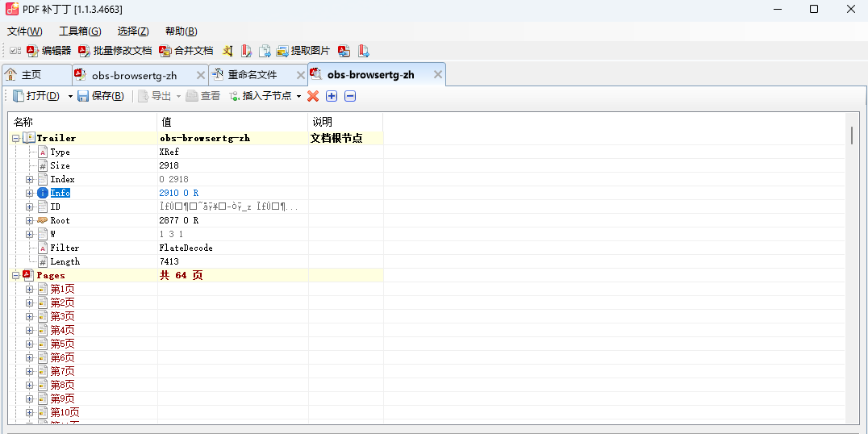Expand the 第1页 page node

coord(29,289)
